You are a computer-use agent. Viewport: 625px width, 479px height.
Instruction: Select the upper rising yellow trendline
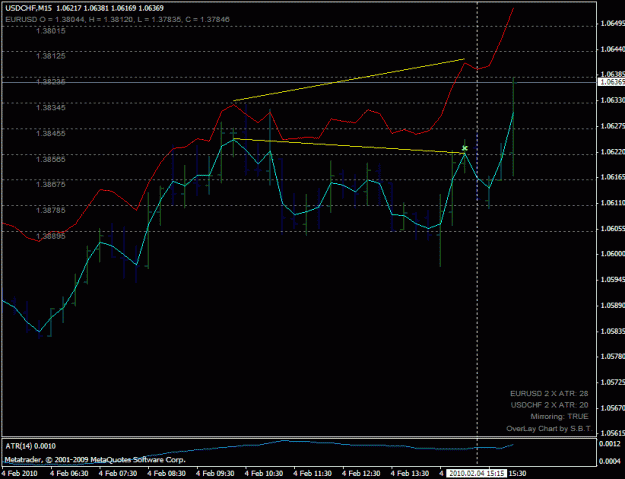[349, 80]
